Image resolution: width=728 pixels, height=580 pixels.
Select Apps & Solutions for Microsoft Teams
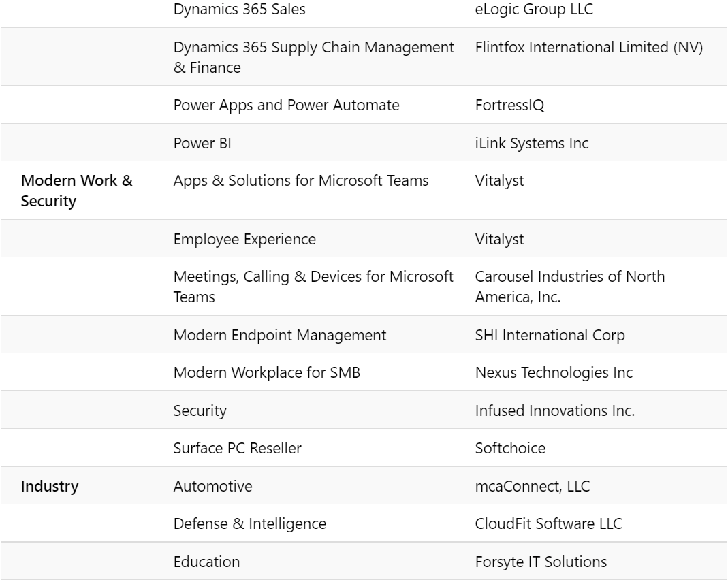301,180
